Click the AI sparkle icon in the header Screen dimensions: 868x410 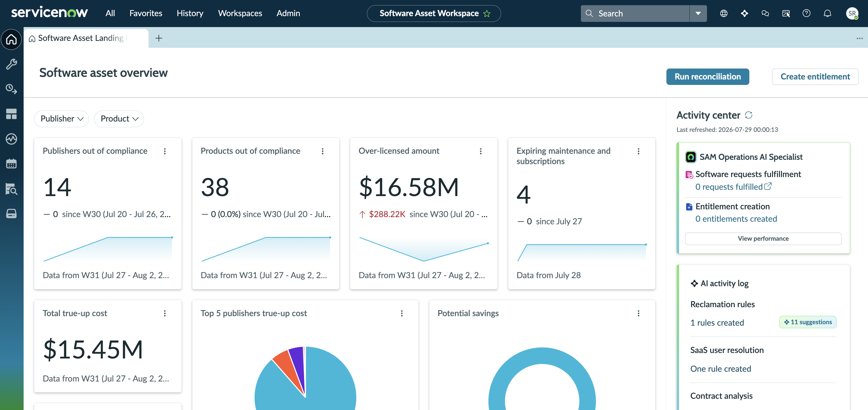745,14
